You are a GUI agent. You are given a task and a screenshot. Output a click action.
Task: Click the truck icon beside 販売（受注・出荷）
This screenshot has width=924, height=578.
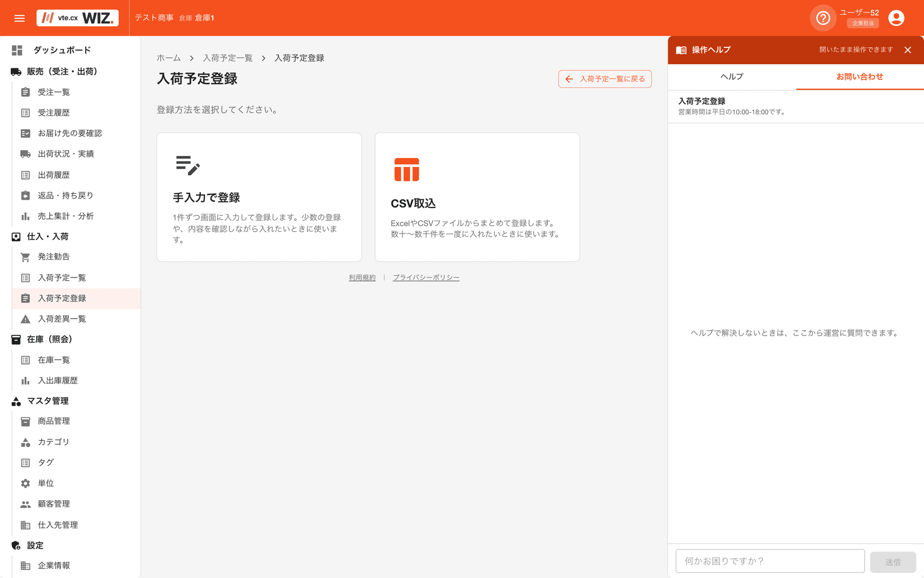[16, 72]
